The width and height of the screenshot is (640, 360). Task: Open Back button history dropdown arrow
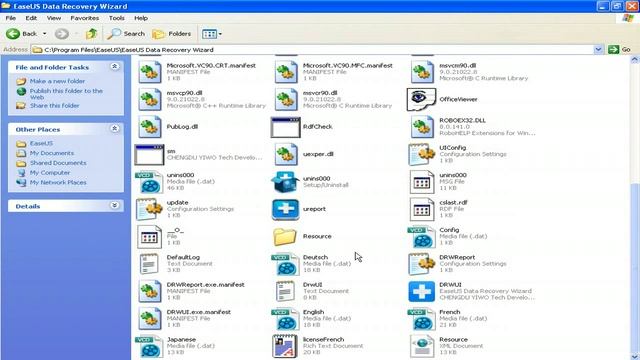(x=44, y=34)
